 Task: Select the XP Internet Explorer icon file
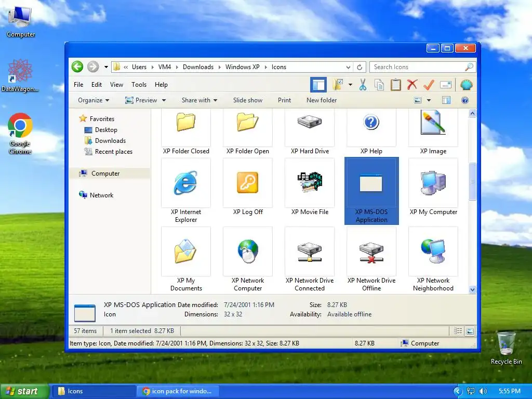(186, 191)
